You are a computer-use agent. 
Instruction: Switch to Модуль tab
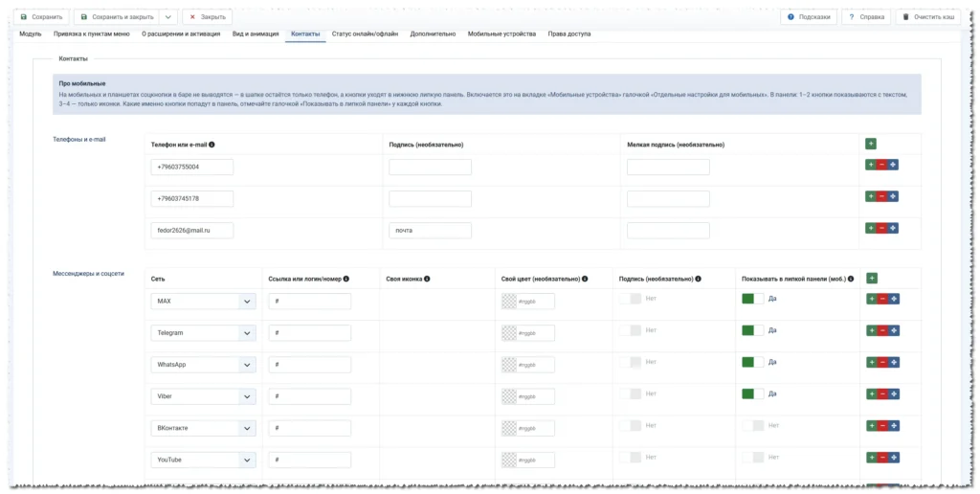click(x=31, y=34)
